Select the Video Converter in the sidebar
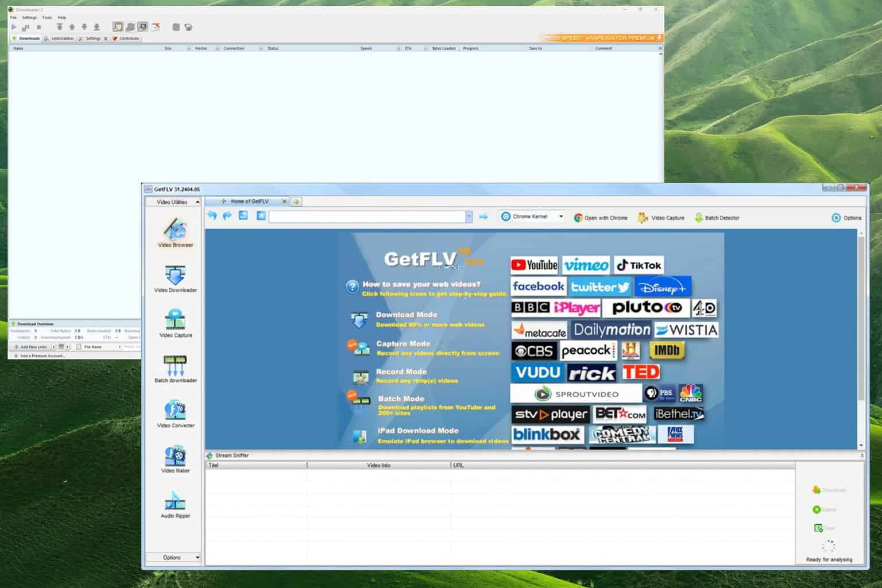The width and height of the screenshot is (882, 588). (x=175, y=412)
